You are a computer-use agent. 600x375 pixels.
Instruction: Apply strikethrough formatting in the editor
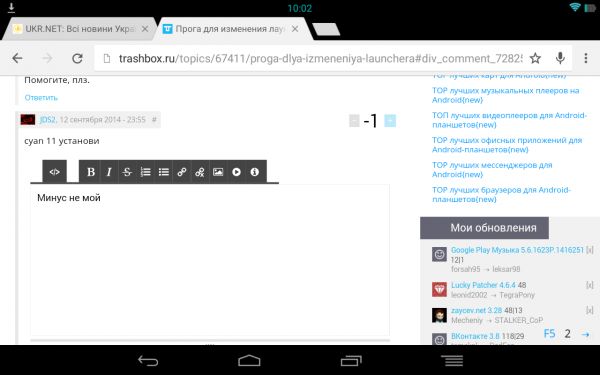pyautogui.click(x=127, y=172)
